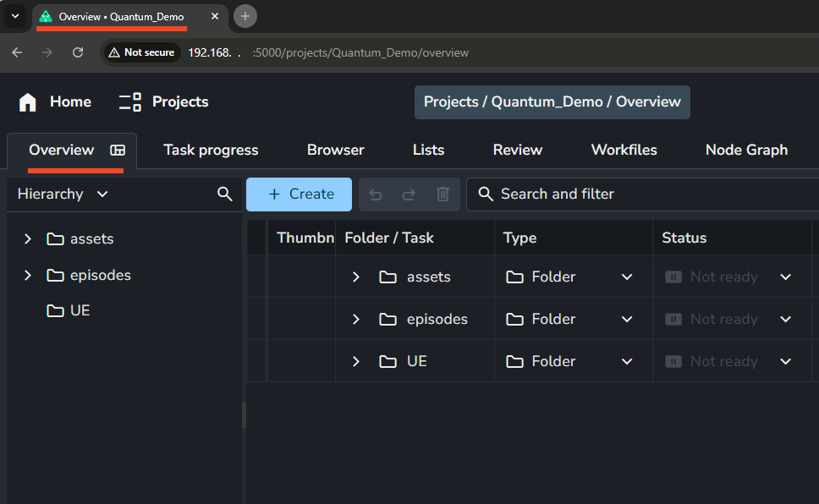Open the Review tab

[518, 150]
